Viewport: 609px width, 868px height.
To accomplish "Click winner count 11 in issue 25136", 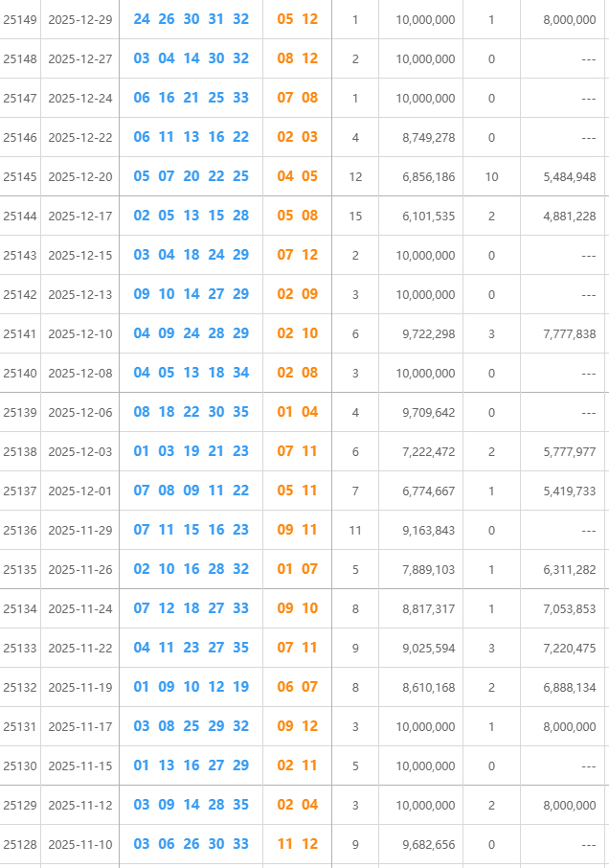I will pos(355,530).
